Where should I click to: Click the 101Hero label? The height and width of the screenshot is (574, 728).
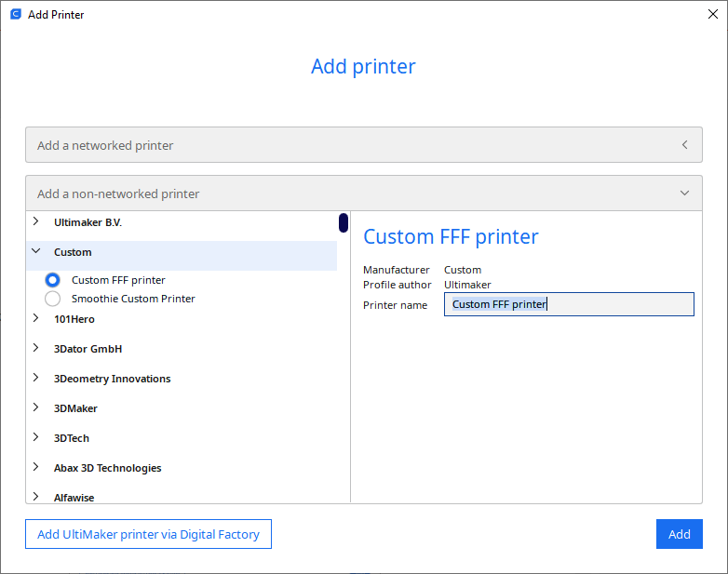(74, 319)
